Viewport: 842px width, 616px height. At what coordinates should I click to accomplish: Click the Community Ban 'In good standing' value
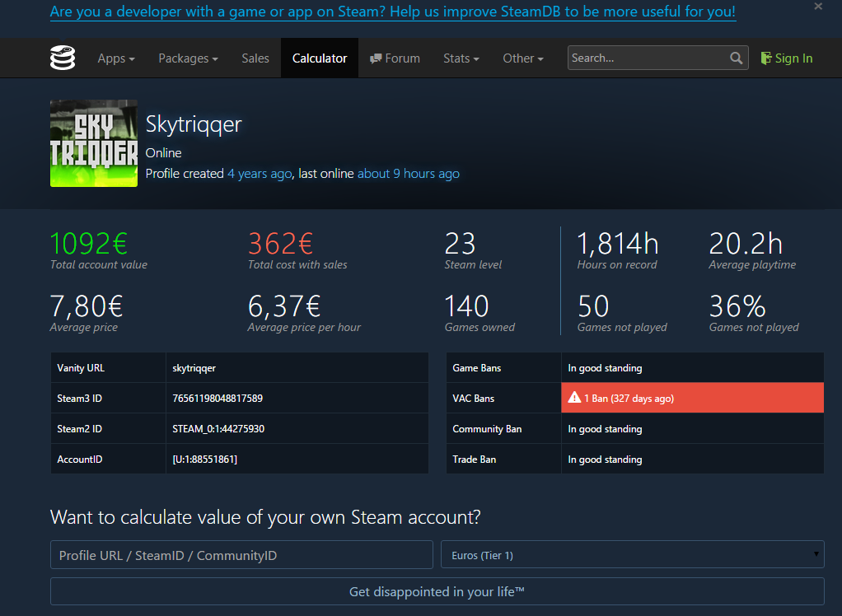pos(605,429)
